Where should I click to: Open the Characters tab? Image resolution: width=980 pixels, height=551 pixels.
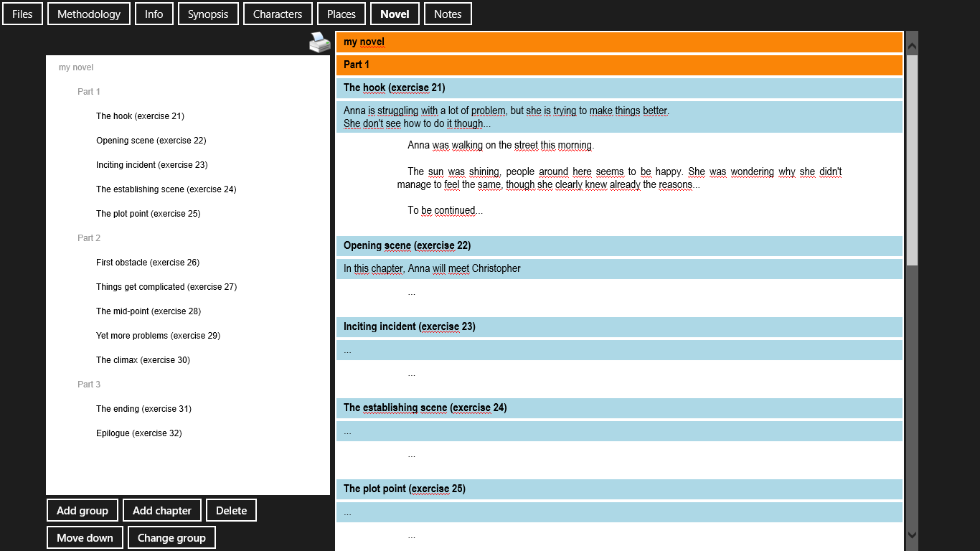tap(278, 14)
